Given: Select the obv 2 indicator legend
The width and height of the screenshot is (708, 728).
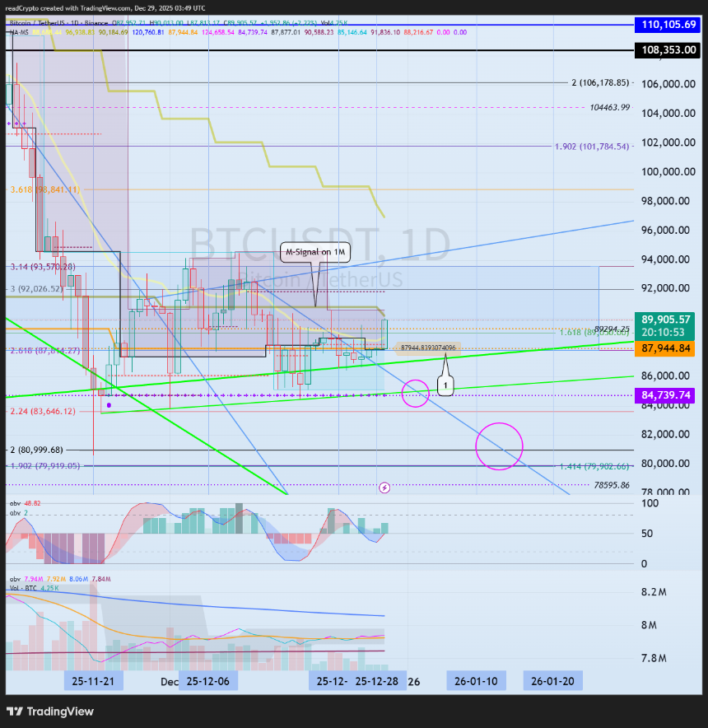Looking at the screenshot, I should pos(19,513).
